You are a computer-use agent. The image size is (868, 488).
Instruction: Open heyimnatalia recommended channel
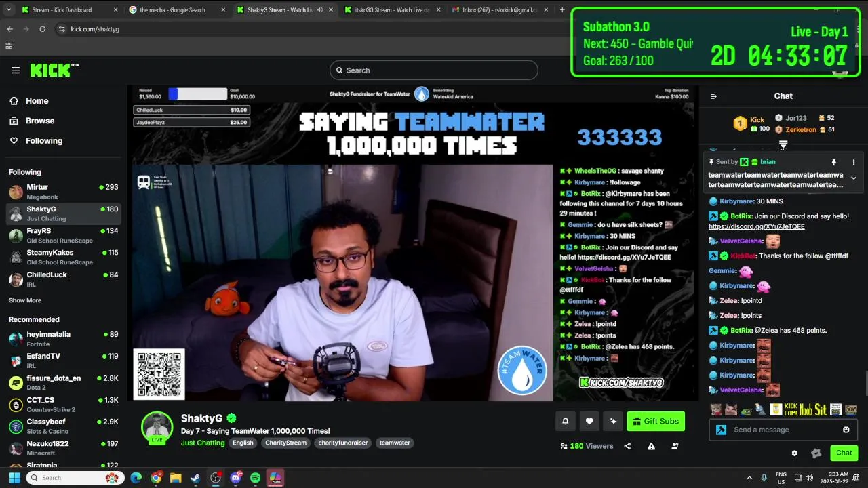64,339
